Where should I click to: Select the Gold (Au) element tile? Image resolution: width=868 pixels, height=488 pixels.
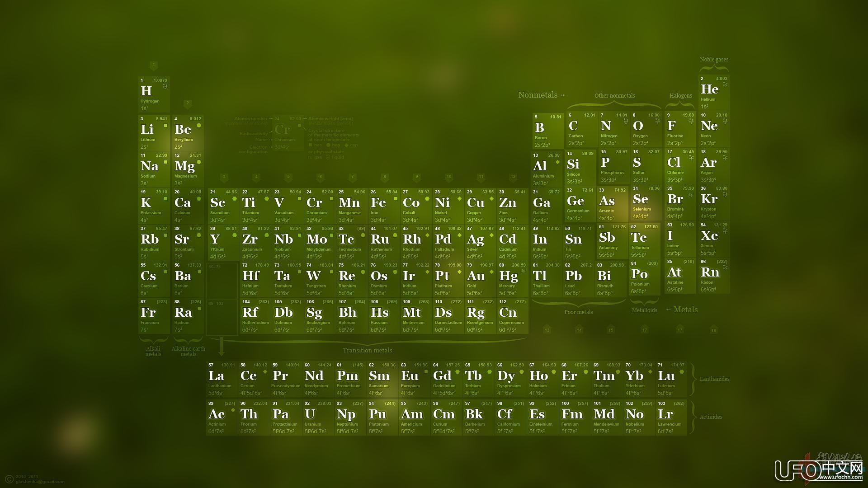(x=480, y=279)
